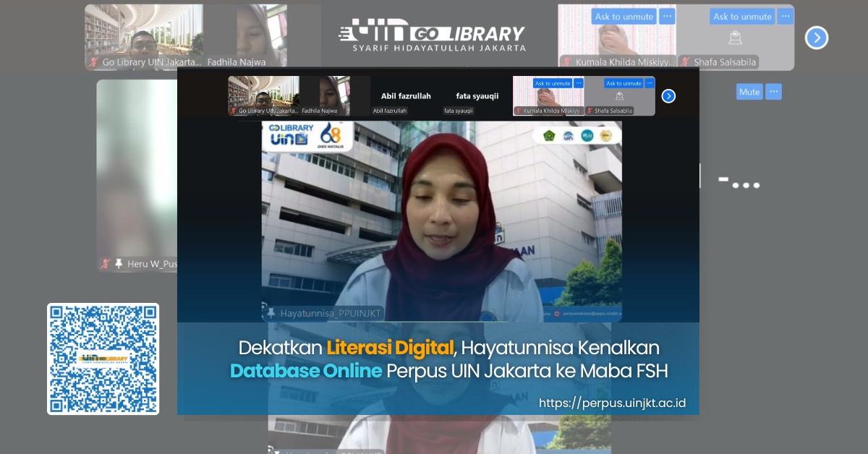Toggle muted mic icon on Kumala Khilda tile
Viewport: 868px width, 454px height.
tap(567, 62)
